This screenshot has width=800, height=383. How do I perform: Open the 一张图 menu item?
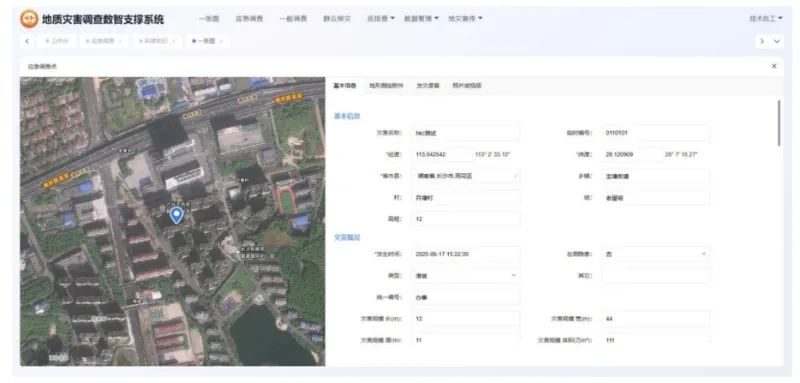(209, 19)
